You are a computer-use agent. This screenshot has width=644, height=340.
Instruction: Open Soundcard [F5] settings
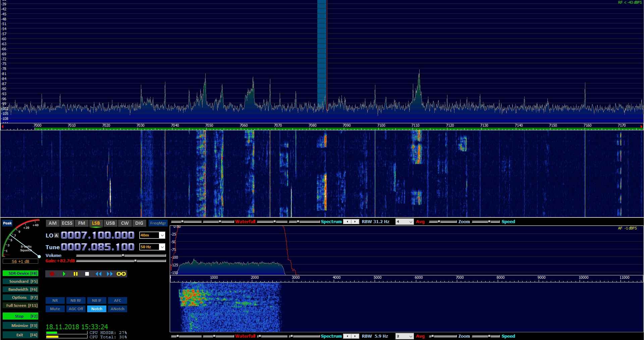(20, 281)
